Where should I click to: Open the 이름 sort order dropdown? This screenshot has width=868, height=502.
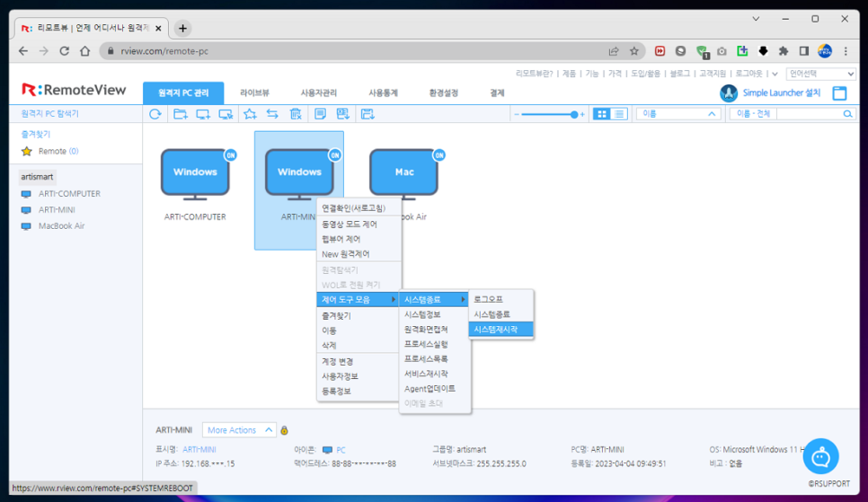coord(678,114)
